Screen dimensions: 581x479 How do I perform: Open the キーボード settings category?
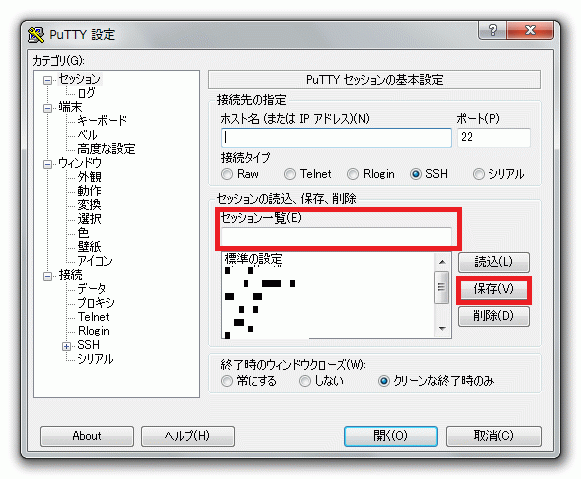pyautogui.click(x=102, y=120)
